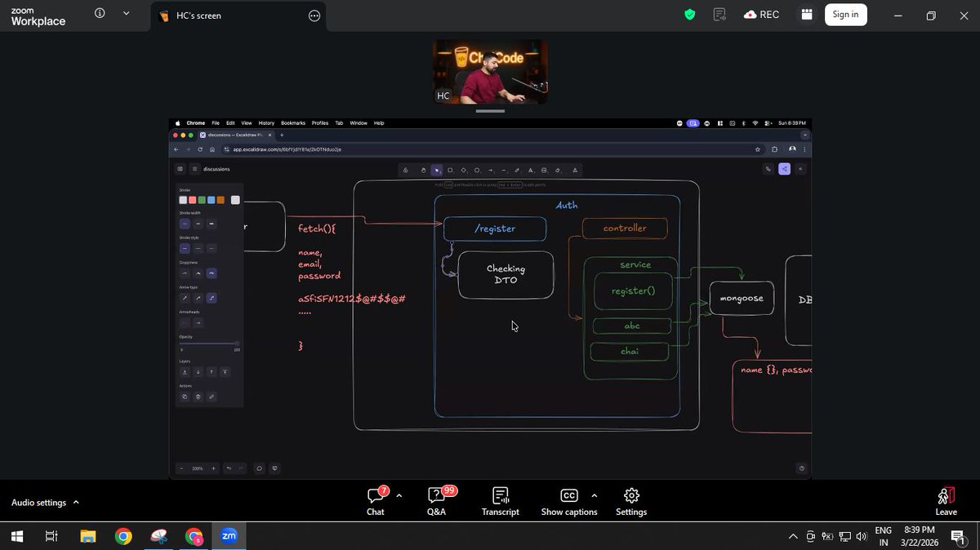
Task: Toggle the Excalidraw sidebar panel icon
Action: pyautogui.click(x=180, y=169)
